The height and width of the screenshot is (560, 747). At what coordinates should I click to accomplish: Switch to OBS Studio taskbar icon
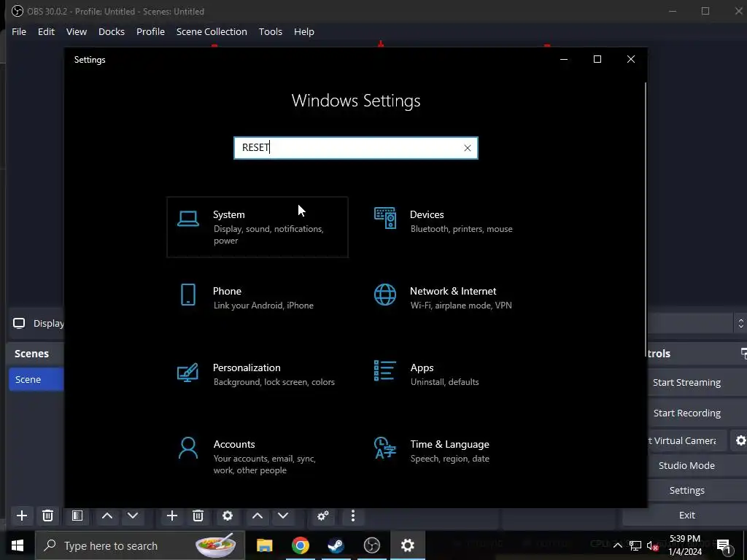coord(371,545)
